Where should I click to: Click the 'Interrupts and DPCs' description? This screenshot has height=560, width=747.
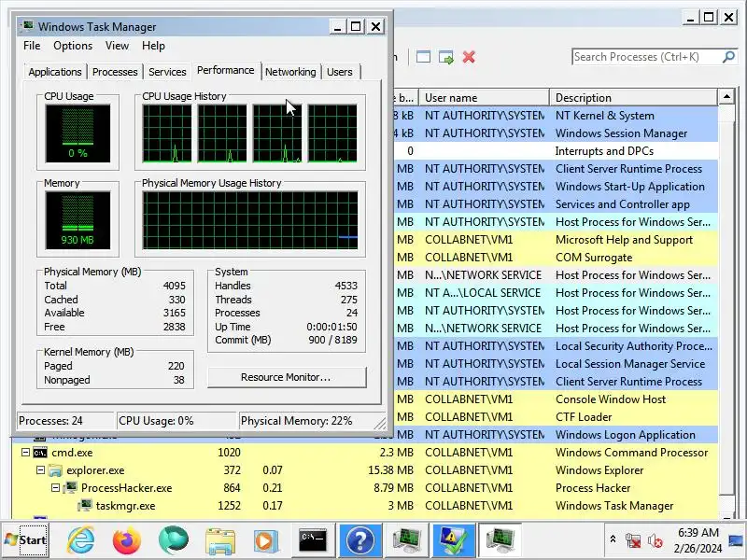point(604,151)
